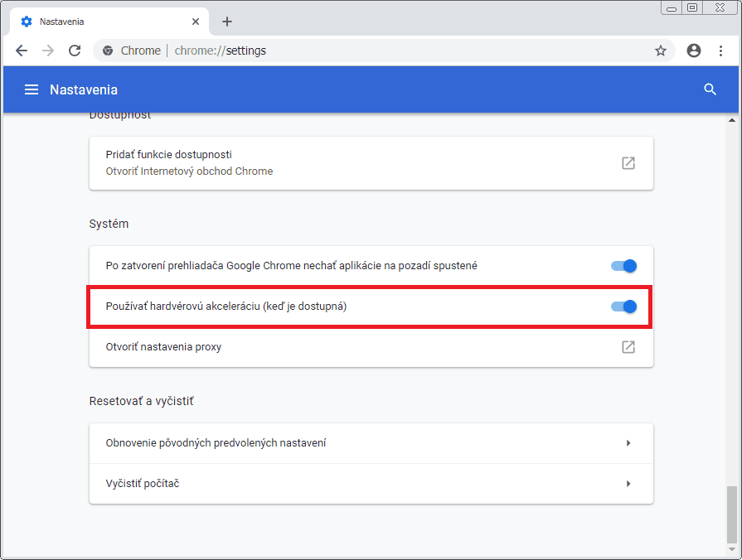The image size is (742, 560).
Task: Search settings with the magnifier icon
Action: (710, 89)
